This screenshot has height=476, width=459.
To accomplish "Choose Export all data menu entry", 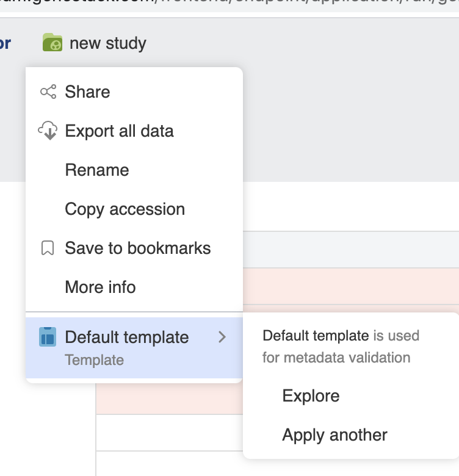I will [x=134, y=131].
